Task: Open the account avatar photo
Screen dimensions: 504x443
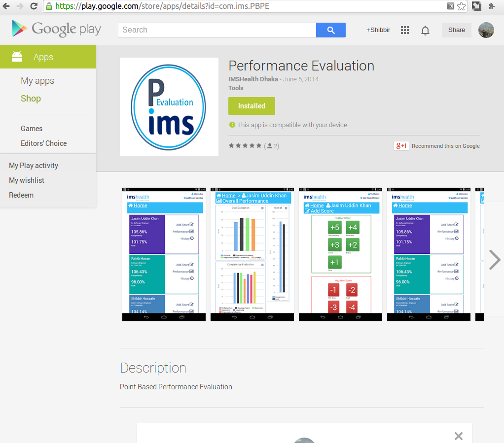Action: coord(486,30)
